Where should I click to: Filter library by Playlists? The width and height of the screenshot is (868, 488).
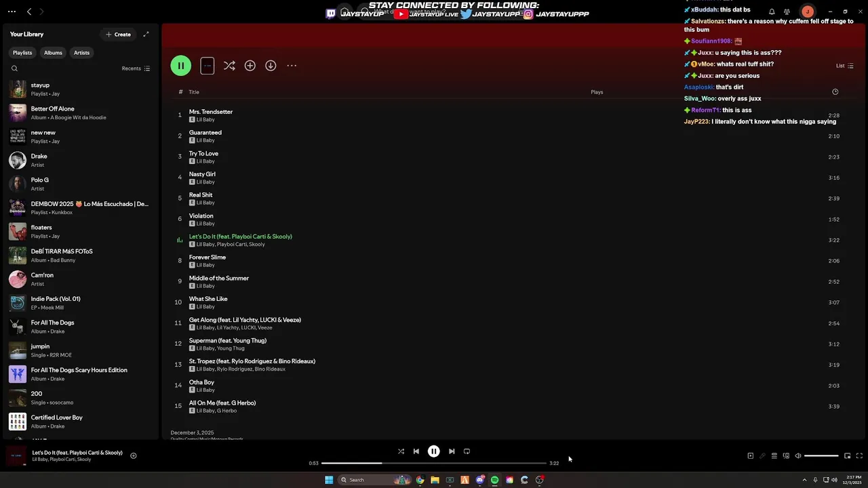22,53
